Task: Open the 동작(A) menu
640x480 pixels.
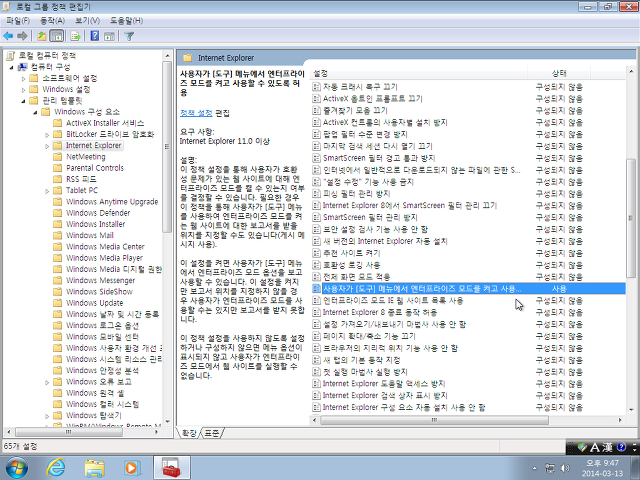Action: pos(52,20)
